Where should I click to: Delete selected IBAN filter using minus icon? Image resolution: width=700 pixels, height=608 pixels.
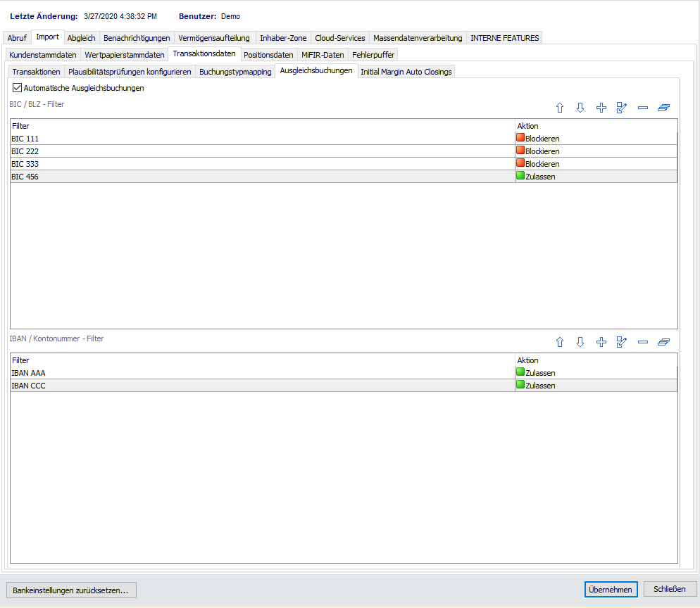[642, 342]
